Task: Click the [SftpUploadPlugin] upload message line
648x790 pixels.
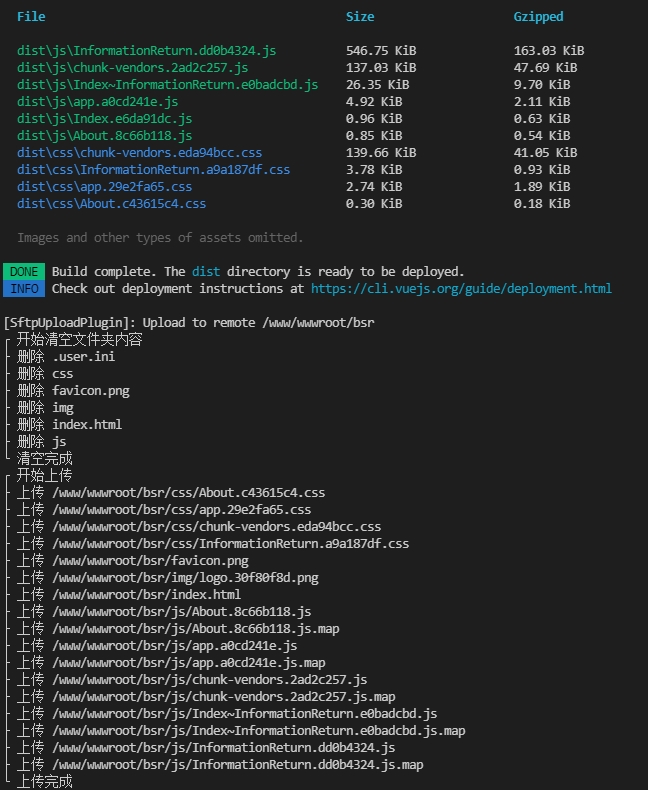Action: point(190,322)
